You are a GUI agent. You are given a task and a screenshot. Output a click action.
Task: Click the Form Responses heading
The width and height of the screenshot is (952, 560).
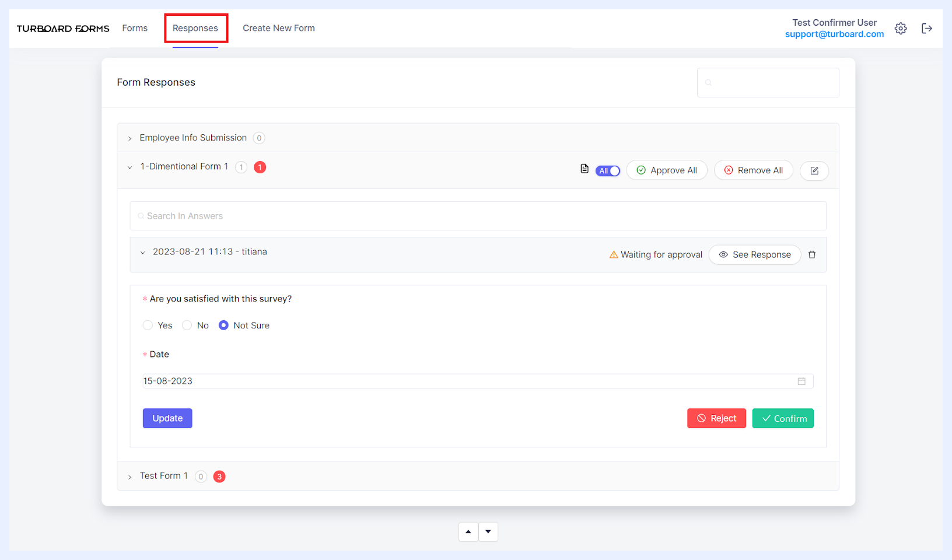coord(156,82)
